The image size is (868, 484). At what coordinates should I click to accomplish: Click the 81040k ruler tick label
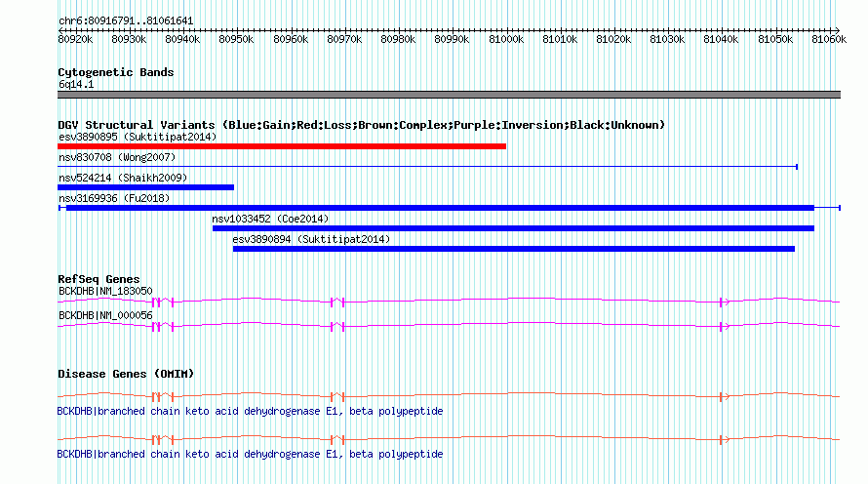(721, 39)
